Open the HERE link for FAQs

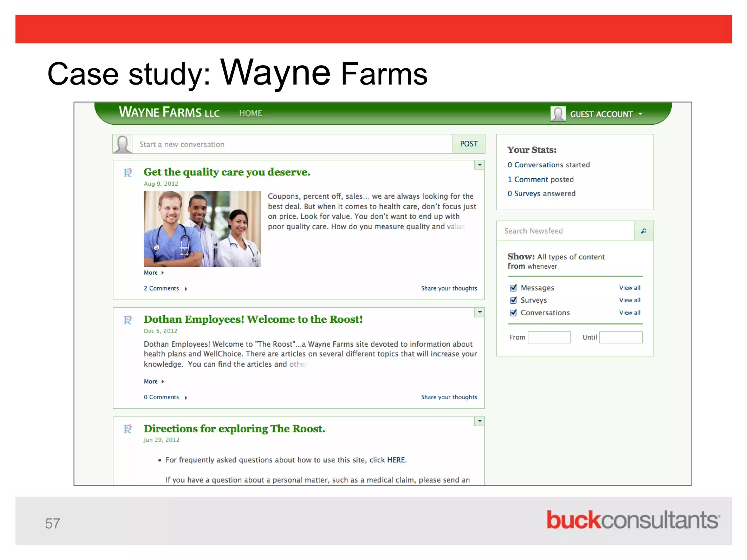point(396,460)
